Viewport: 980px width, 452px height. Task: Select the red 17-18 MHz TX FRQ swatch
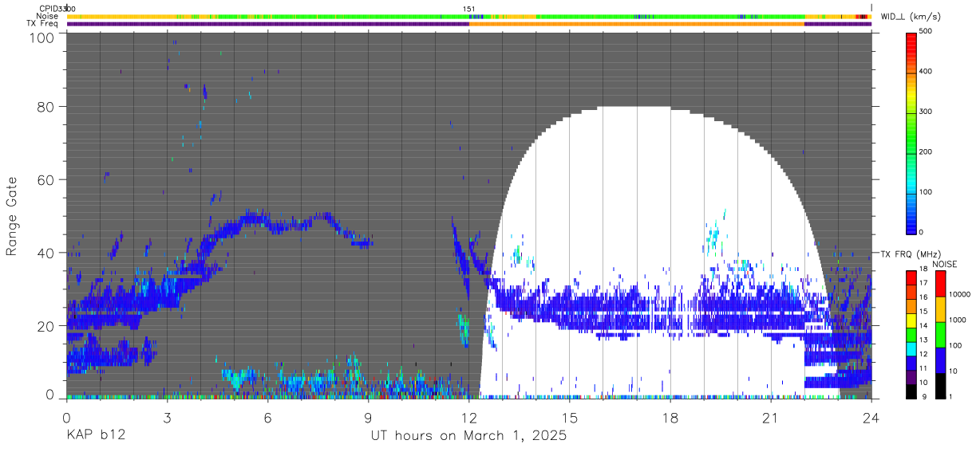click(x=912, y=277)
